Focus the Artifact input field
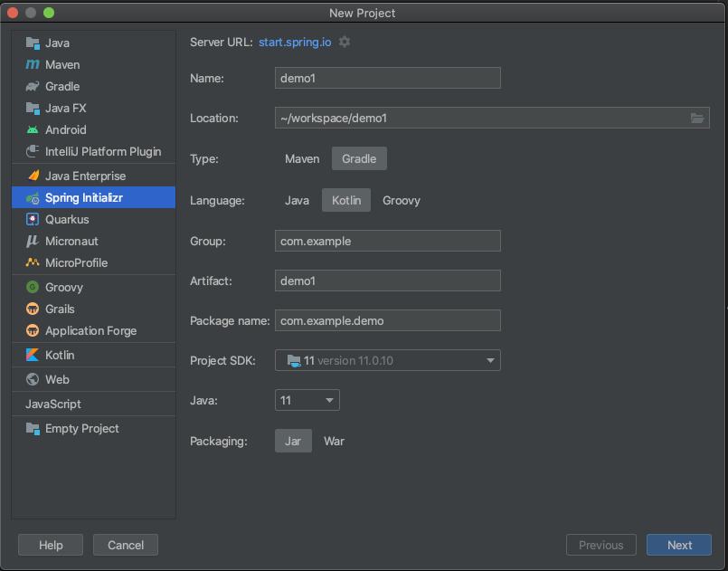 pos(388,281)
